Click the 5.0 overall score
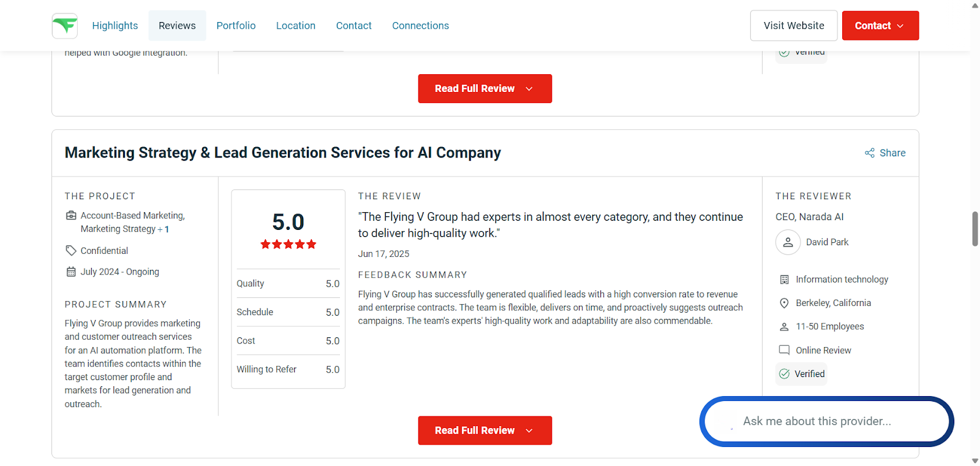The height and width of the screenshot is (466, 980). point(288,222)
